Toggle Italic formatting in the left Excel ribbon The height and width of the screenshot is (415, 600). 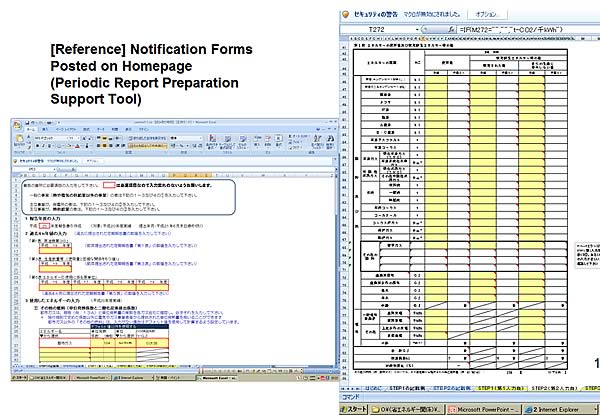pos(43,146)
